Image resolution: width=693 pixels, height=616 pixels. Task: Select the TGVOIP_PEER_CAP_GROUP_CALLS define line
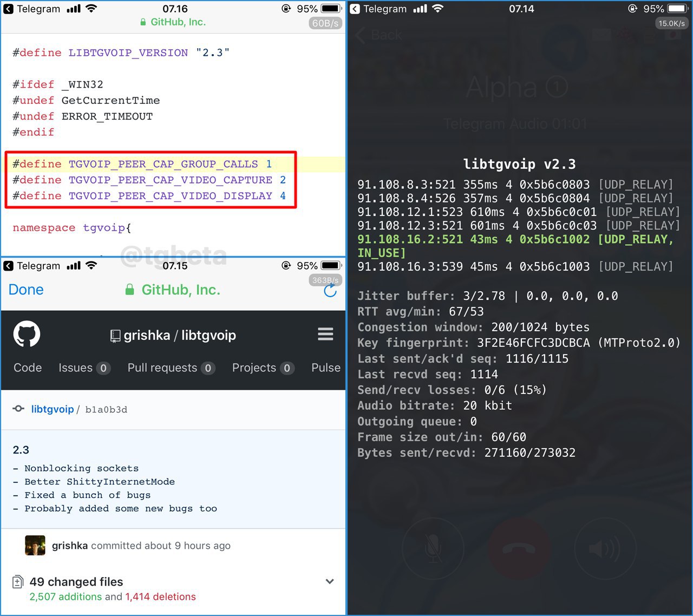[x=142, y=164]
